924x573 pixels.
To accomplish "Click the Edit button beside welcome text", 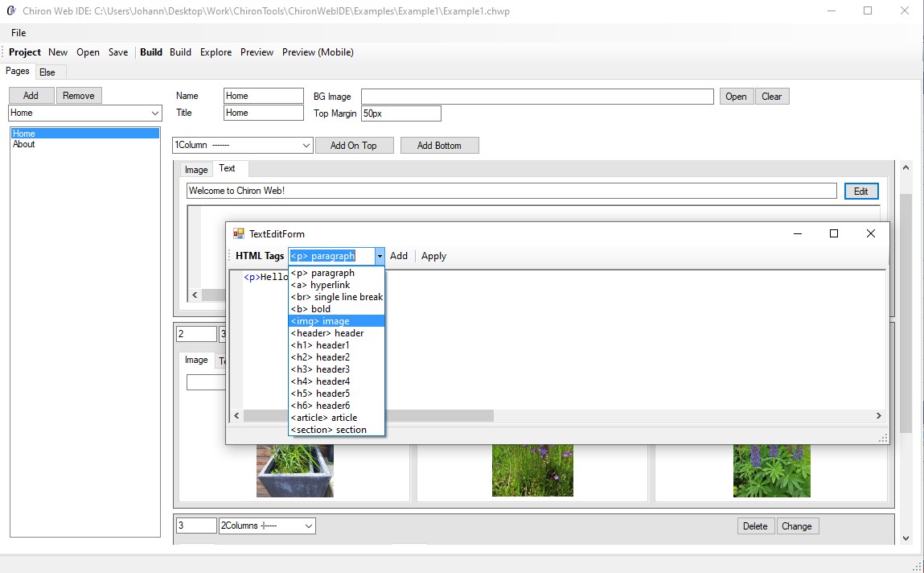I will tap(860, 192).
